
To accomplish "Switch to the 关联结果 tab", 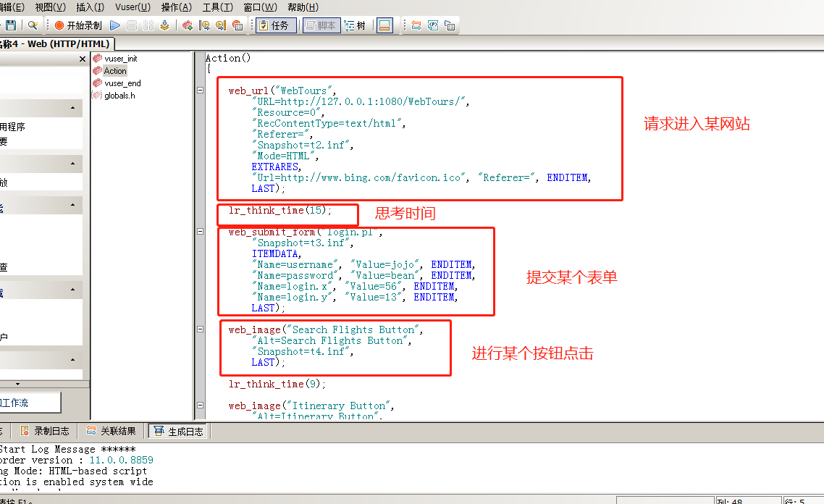I will 112,431.
